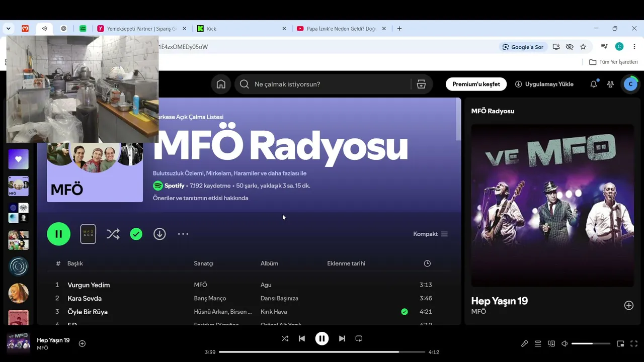Click the duration clock column header
This screenshot has width=644, height=362.
(427, 263)
